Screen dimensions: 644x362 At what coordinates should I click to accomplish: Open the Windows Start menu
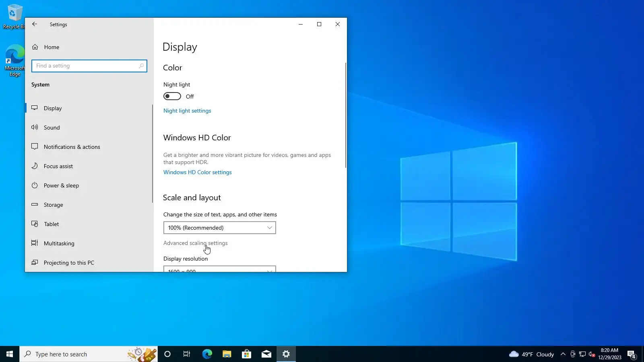tap(10, 354)
